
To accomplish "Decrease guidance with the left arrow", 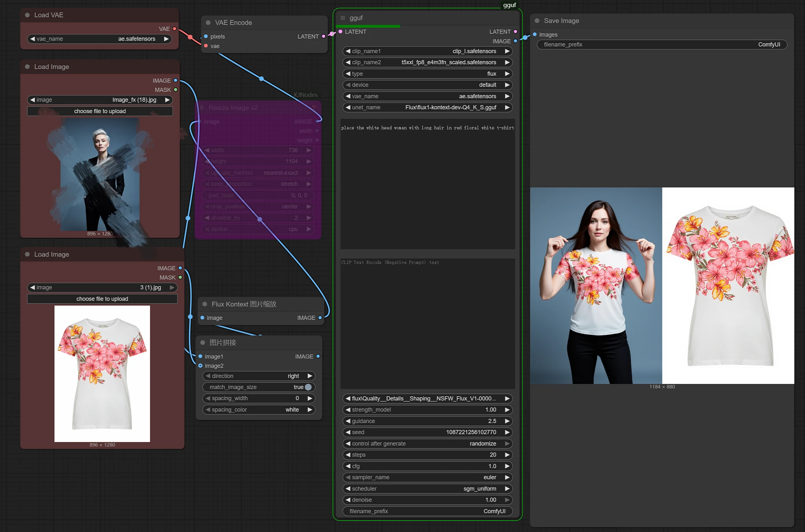I will point(348,421).
